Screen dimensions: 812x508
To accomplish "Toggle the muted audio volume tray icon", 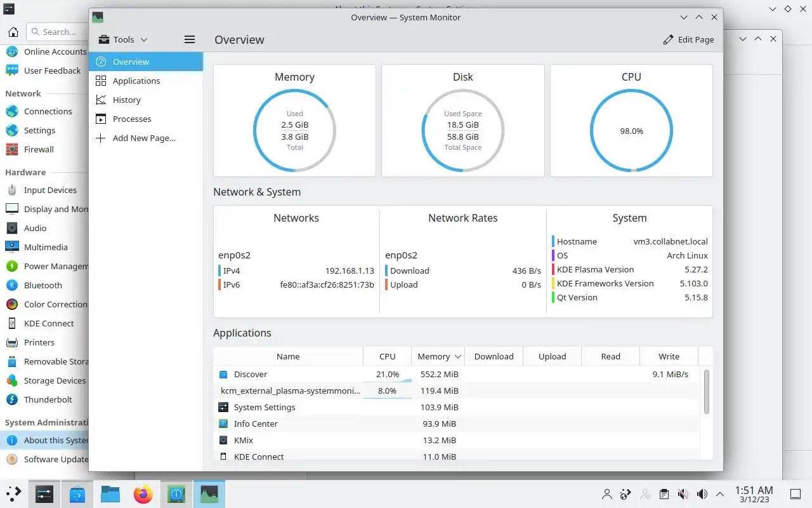I will tap(683, 493).
